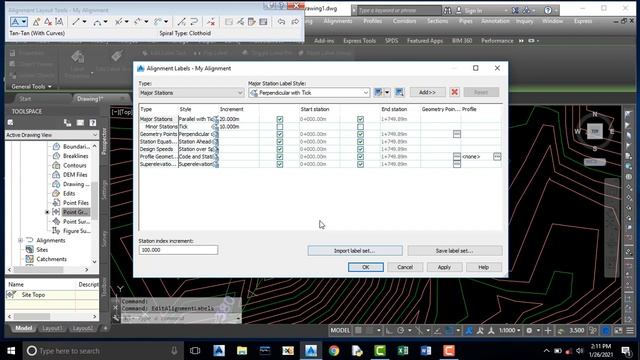Viewport: 640px width, 360px height.
Task: Open the Major Station Label Style dropdown
Action: [x=309, y=93]
